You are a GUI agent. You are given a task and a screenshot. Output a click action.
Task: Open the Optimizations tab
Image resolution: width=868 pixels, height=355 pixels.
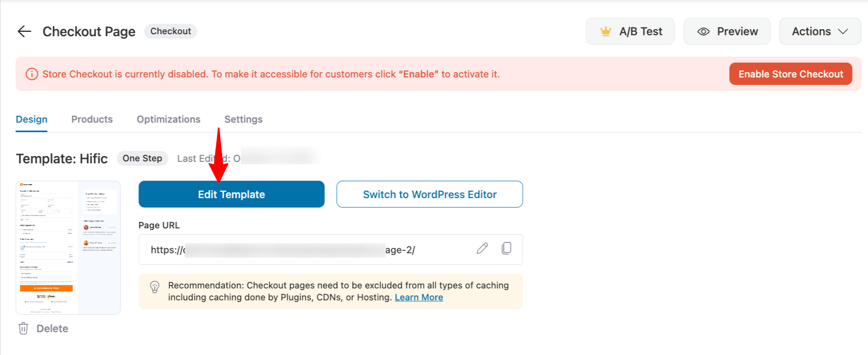pyautogui.click(x=168, y=119)
